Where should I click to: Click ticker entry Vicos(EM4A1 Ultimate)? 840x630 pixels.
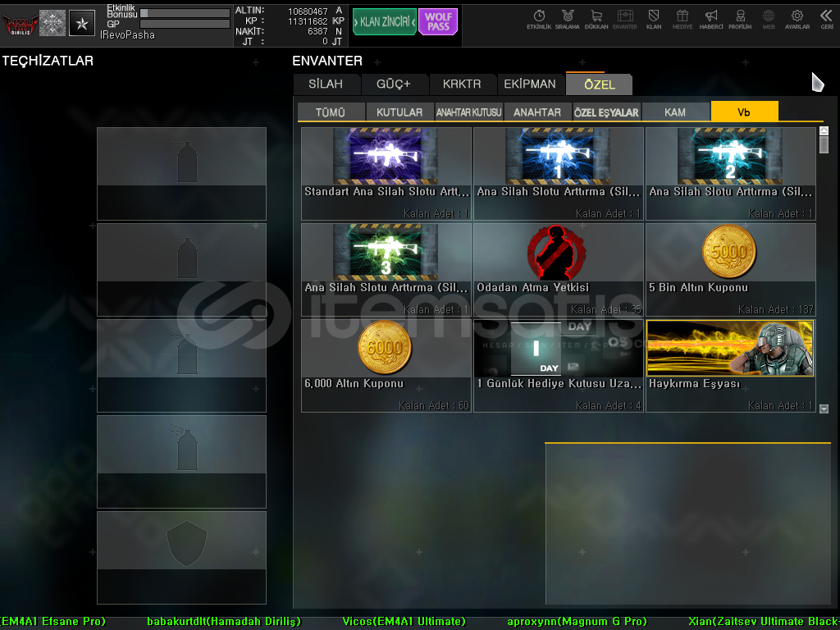pos(404,622)
